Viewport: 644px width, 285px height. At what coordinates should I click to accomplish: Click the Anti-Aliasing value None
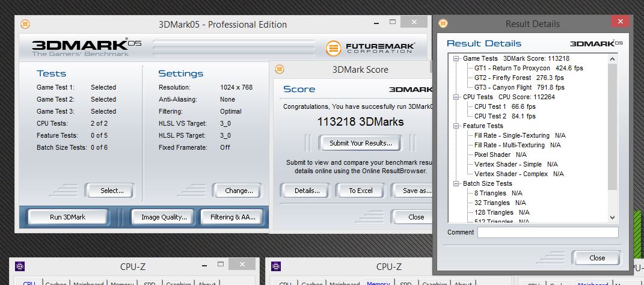227,99
